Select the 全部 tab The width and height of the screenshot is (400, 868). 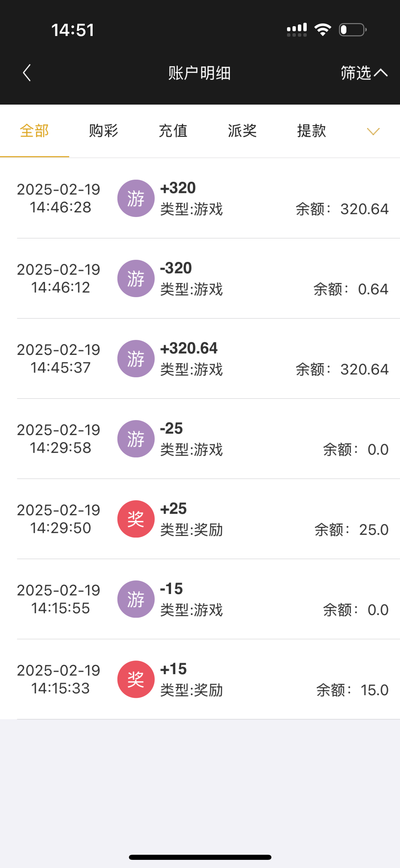pyautogui.click(x=34, y=131)
